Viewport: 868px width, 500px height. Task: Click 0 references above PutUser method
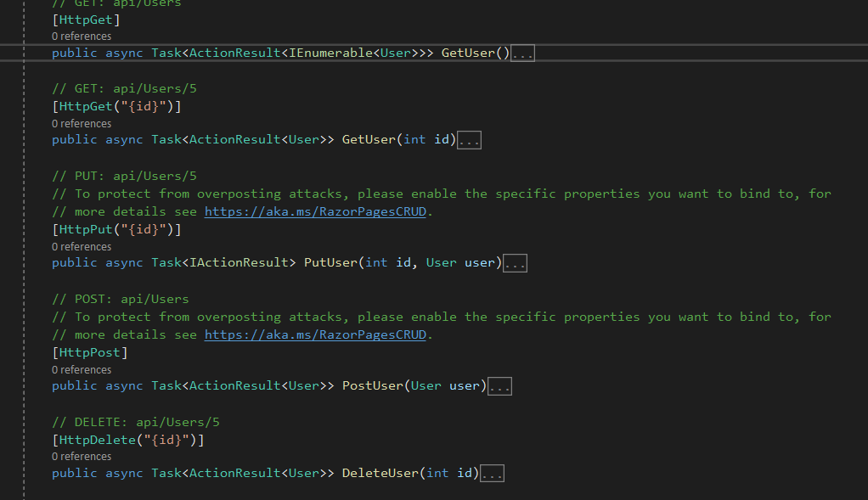tap(82, 247)
